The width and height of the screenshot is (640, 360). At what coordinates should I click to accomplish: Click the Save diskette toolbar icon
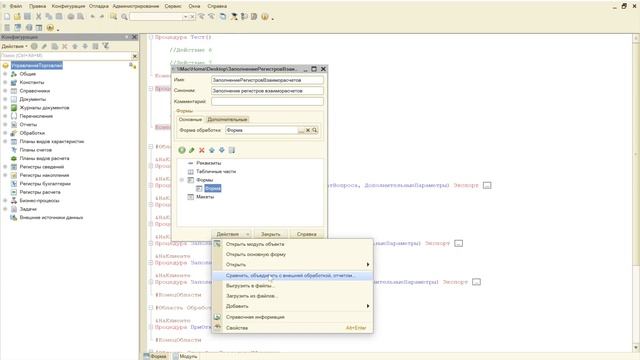[27, 17]
